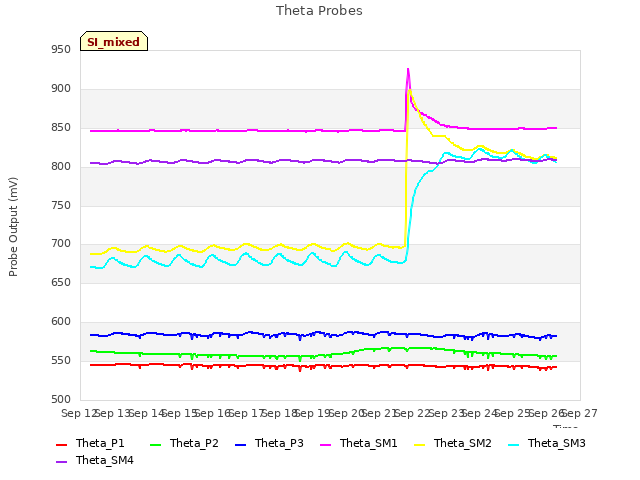Click the 850 y-axis tick label
The width and height of the screenshot is (640, 480).
click(x=61, y=128)
